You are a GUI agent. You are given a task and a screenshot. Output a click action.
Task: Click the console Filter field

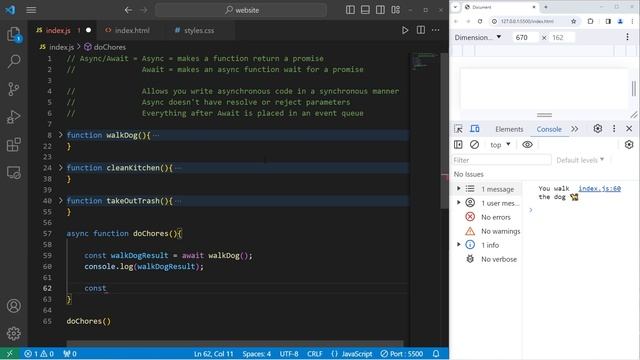point(501,160)
